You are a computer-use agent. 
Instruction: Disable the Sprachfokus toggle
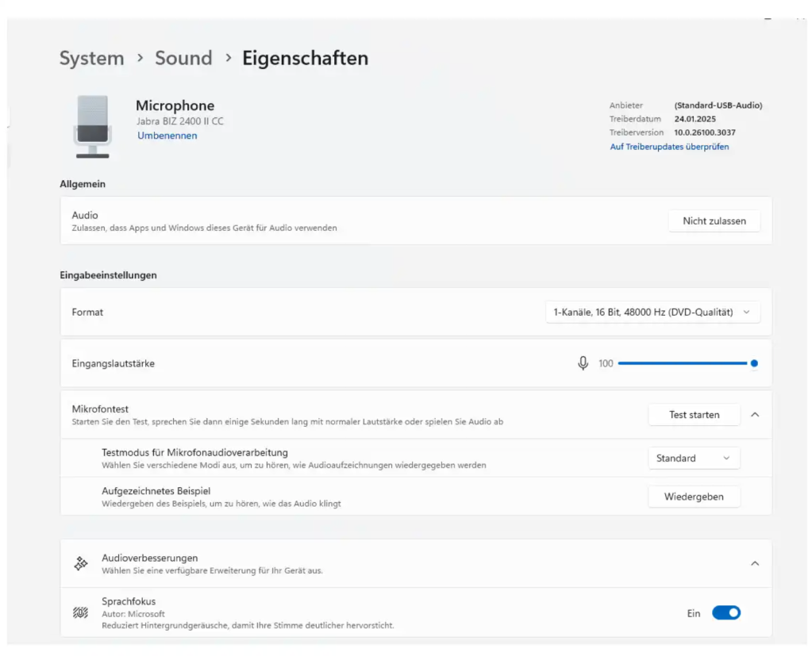[x=725, y=612]
